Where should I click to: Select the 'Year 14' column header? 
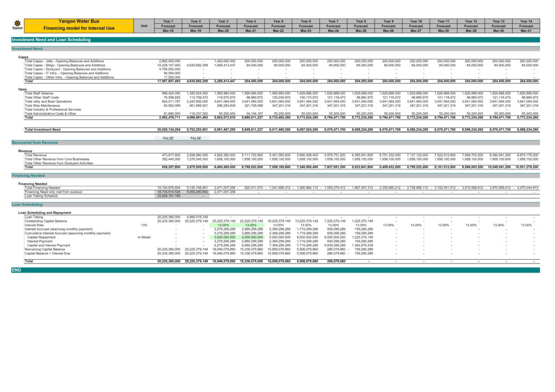526,21
